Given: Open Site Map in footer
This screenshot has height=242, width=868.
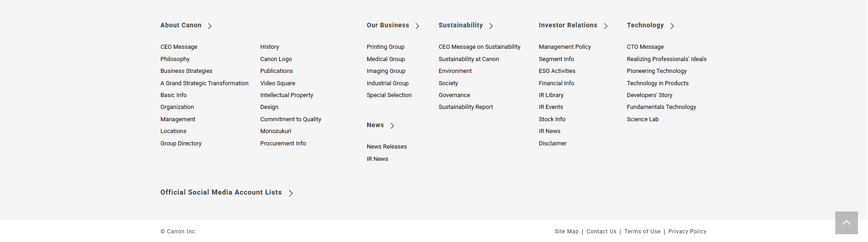Looking at the screenshot, I should 567,232.
